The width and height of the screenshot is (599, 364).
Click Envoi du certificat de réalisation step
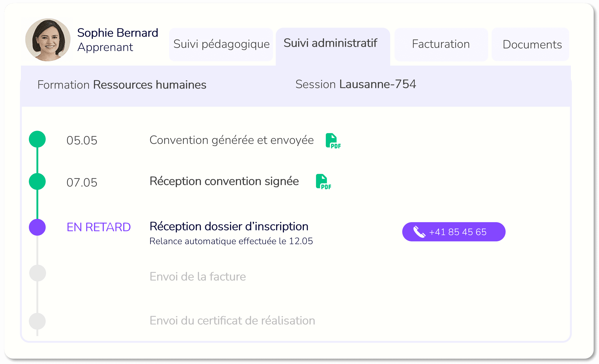(x=232, y=321)
